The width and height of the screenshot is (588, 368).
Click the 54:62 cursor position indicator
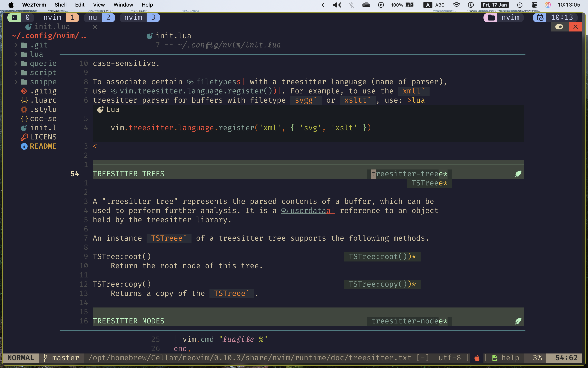pyautogui.click(x=566, y=358)
